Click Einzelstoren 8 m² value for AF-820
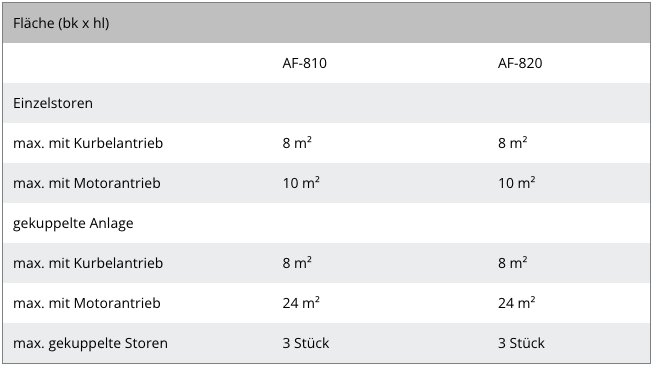This screenshot has height=367, width=654. pos(513,143)
